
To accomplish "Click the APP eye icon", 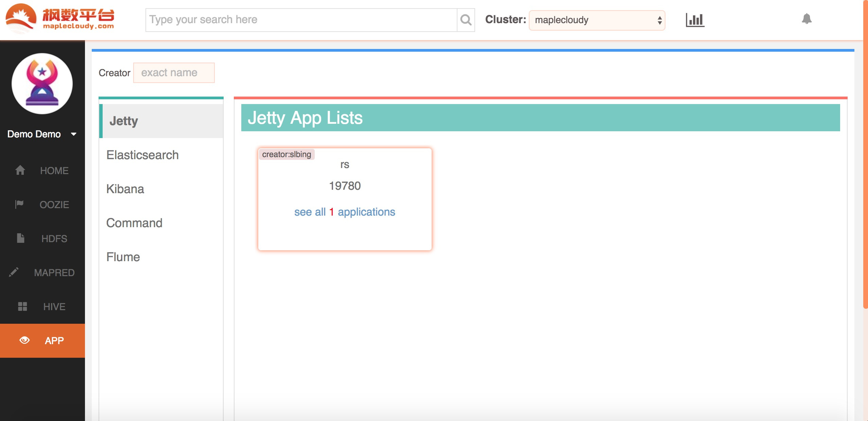I will click(x=24, y=340).
